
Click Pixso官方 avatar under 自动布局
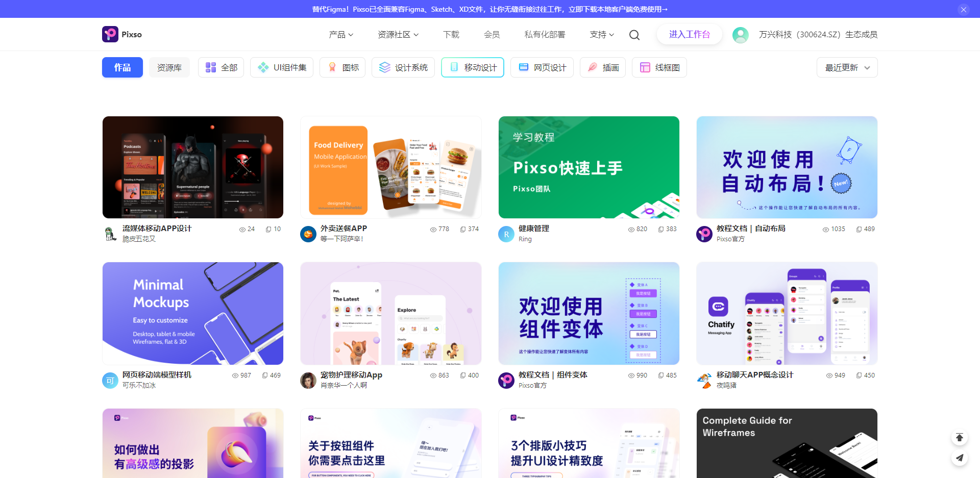pyautogui.click(x=704, y=234)
